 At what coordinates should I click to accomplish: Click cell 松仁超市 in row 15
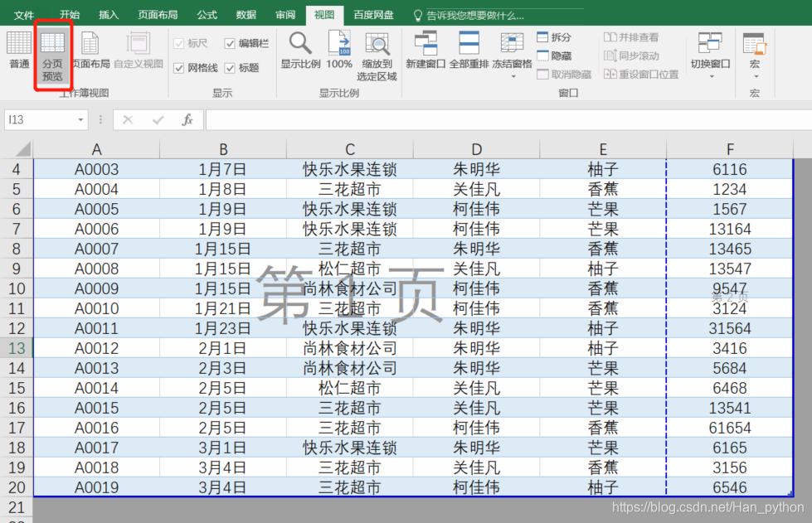tap(350, 388)
